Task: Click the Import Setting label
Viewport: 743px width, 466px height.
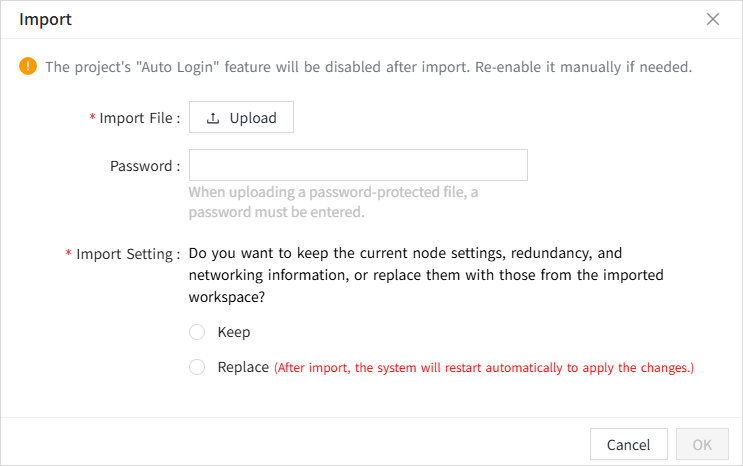Action: coord(127,254)
